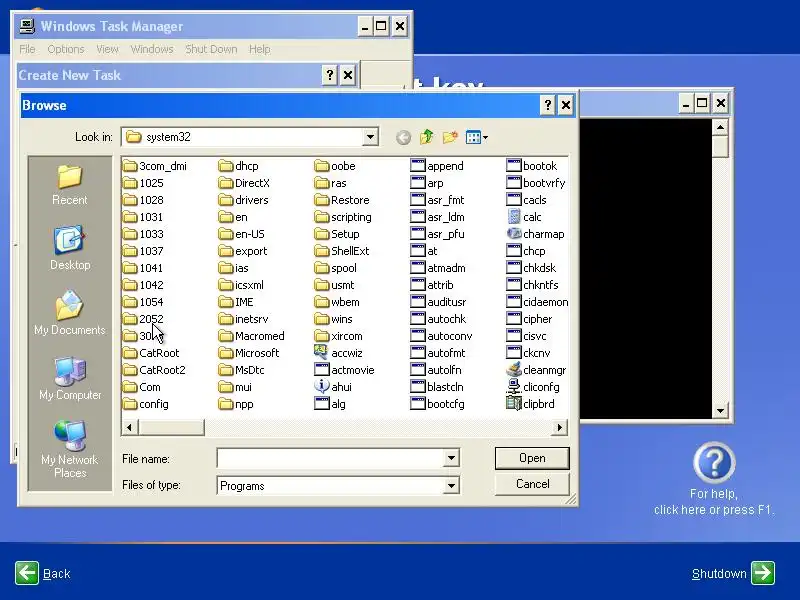Screen dimensions: 800x600
Task: Click the Open button
Action: pos(532,458)
